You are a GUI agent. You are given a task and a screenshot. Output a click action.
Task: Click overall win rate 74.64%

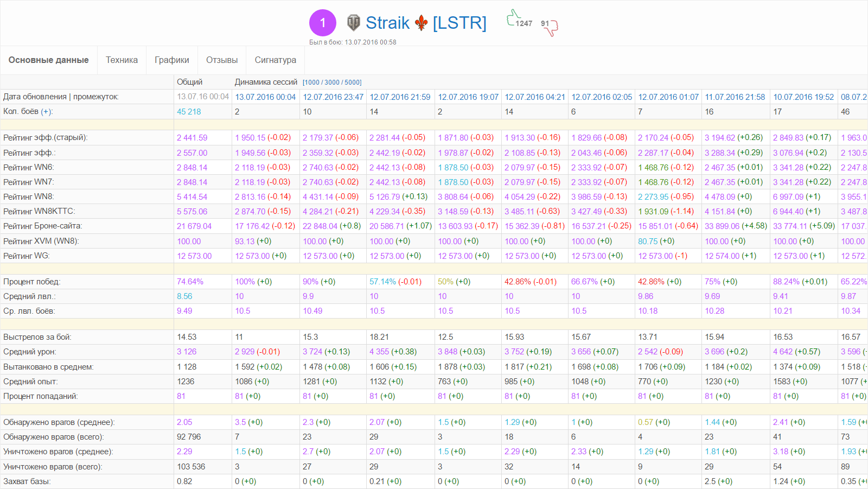click(x=190, y=282)
